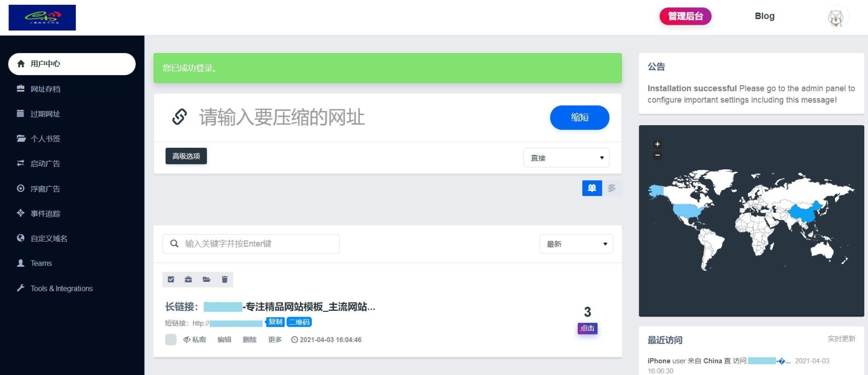Open the 最新 sort order dropdown
The height and width of the screenshot is (375, 868).
coord(576,244)
